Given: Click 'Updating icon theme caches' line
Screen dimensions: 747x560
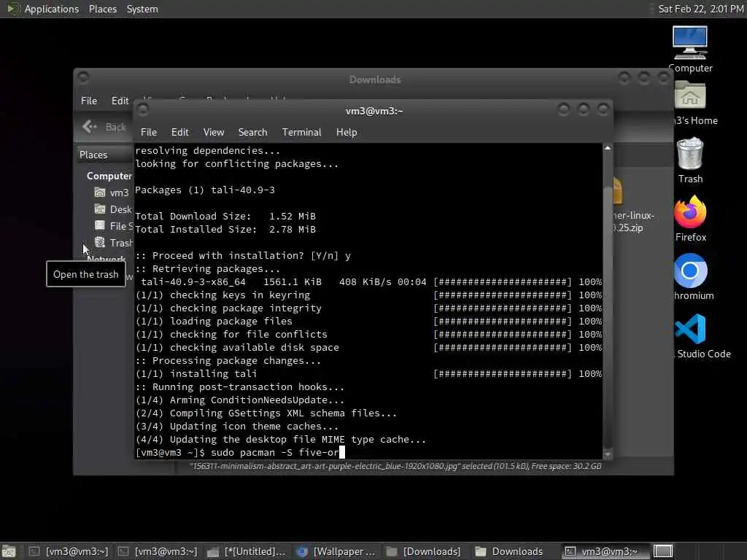Looking at the screenshot, I should 237,426.
